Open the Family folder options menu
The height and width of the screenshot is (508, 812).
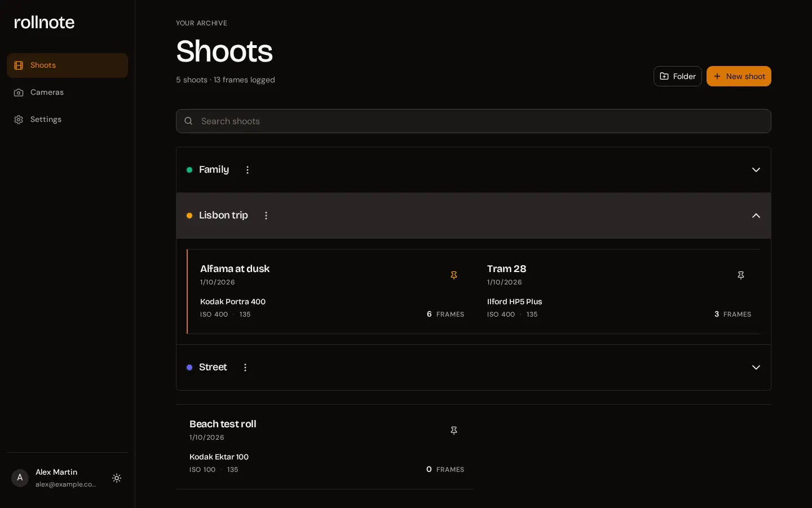point(248,170)
